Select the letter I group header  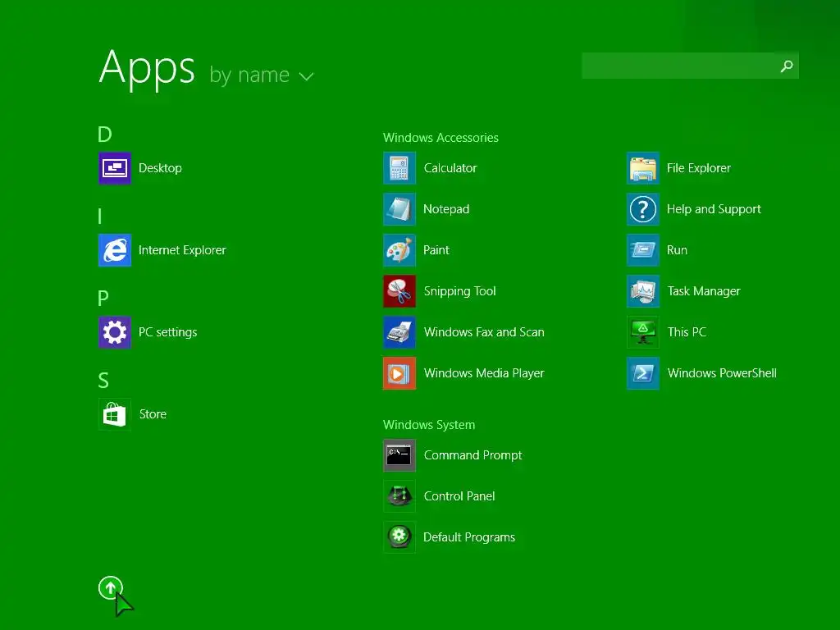tap(99, 216)
